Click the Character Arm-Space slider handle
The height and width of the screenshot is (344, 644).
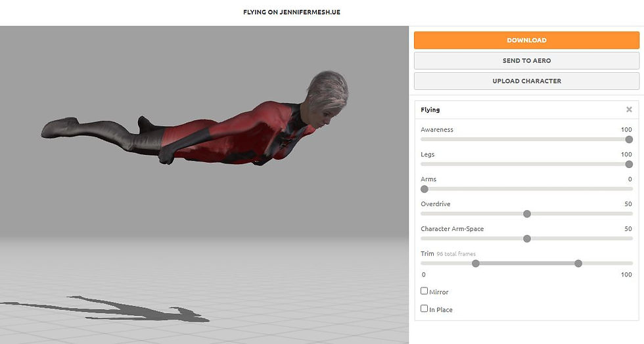527,238
